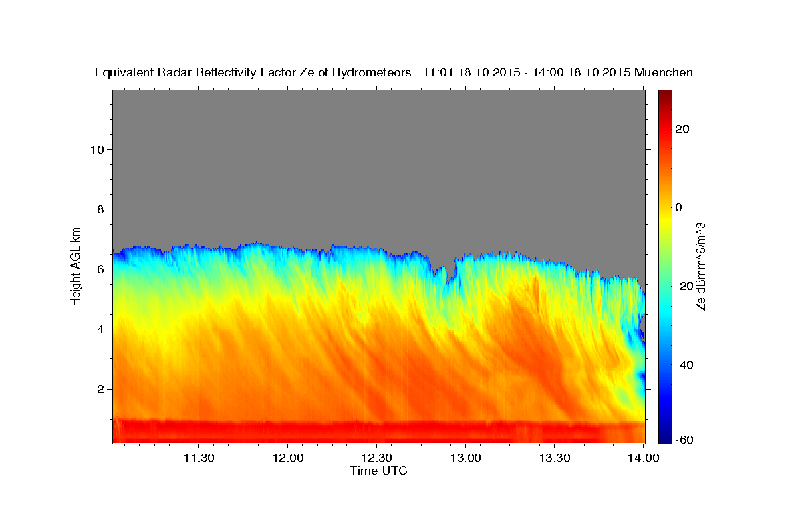Click the colorbar tick value '0'

pos(679,207)
